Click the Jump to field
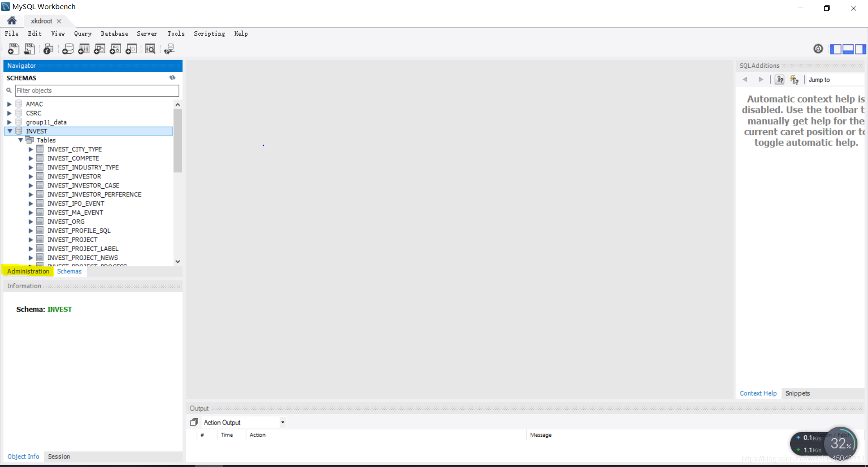Screen dimensions: 868x467 click(835, 79)
